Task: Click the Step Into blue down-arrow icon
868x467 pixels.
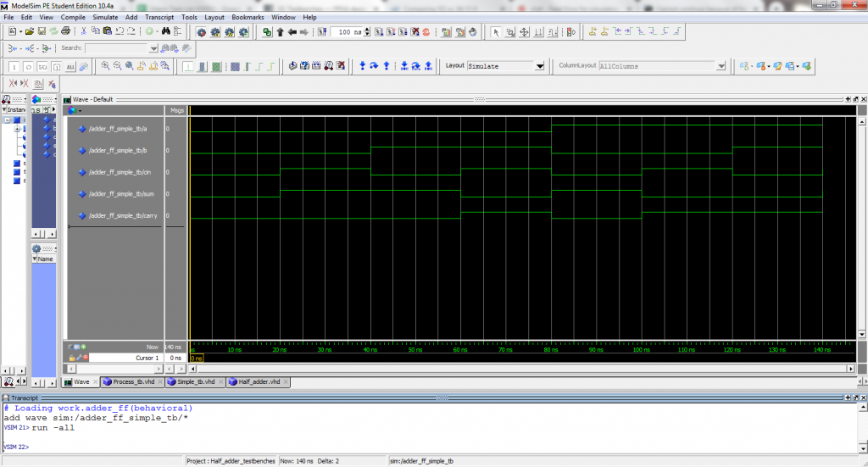Action: tap(362, 66)
